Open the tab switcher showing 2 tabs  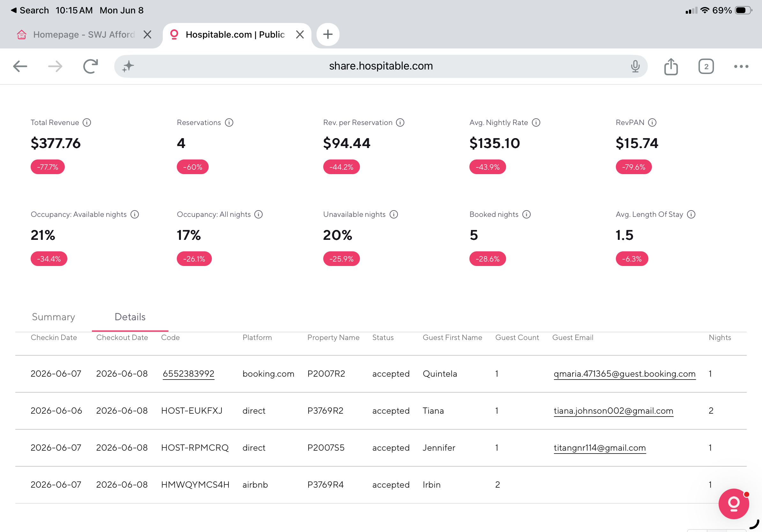pos(706,66)
